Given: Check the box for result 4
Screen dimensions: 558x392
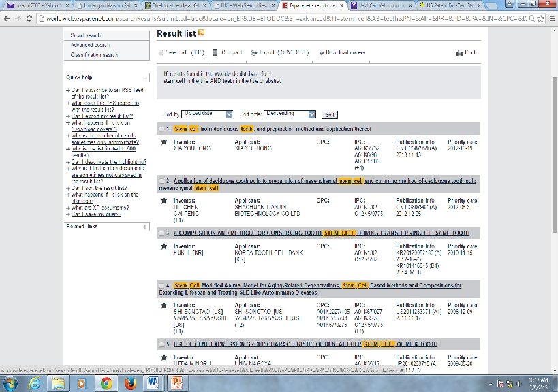Looking at the screenshot, I should pyautogui.click(x=161, y=286).
